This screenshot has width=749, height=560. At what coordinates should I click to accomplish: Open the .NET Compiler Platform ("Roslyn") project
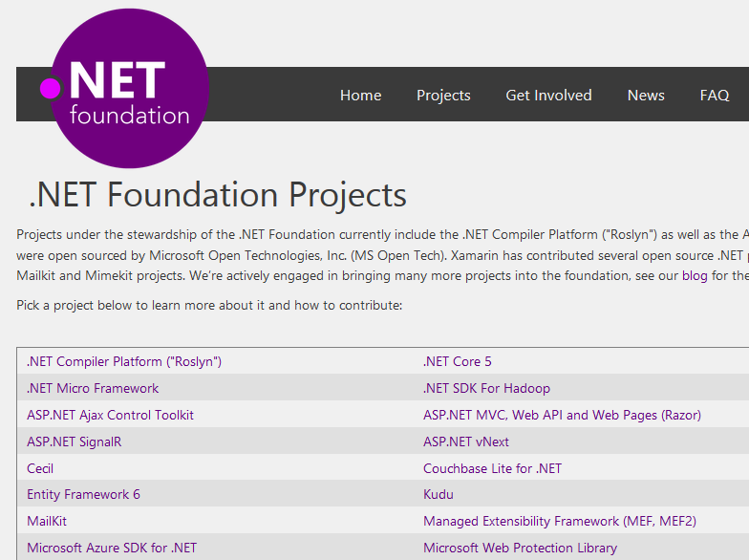pos(124,361)
